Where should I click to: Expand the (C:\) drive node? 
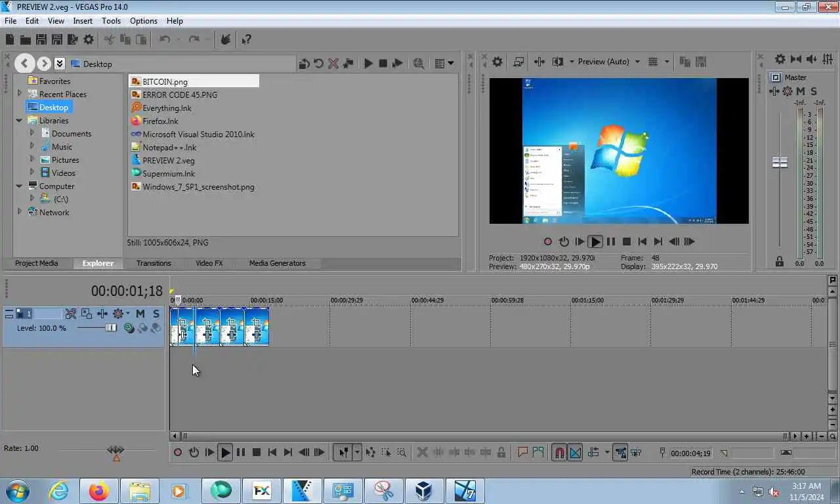pyautogui.click(x=32, y=199)
